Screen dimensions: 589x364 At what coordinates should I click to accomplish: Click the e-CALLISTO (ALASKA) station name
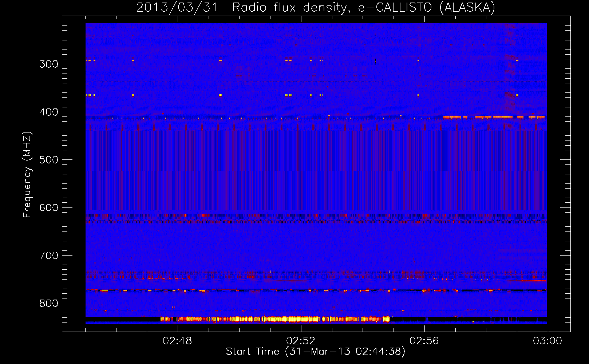click(426, 7)
